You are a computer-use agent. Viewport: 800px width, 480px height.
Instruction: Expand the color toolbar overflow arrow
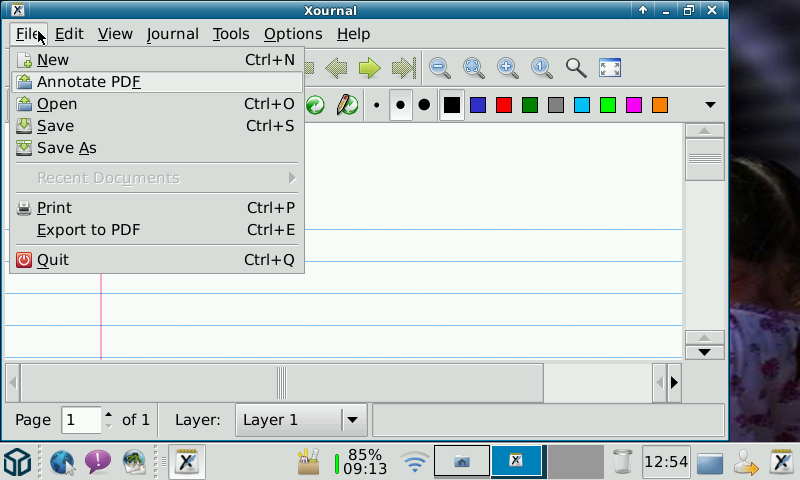pyautogui.click(x=710, y=105)
